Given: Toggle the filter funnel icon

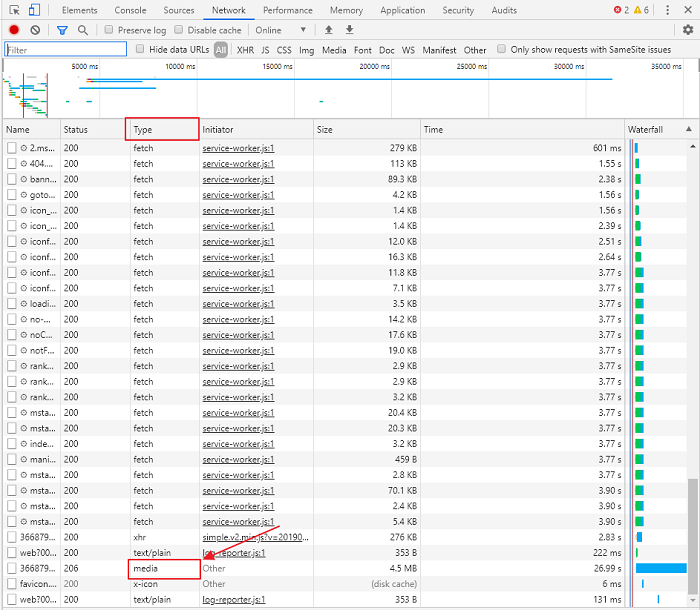Looking at the screenshot, I should [62, 30].
